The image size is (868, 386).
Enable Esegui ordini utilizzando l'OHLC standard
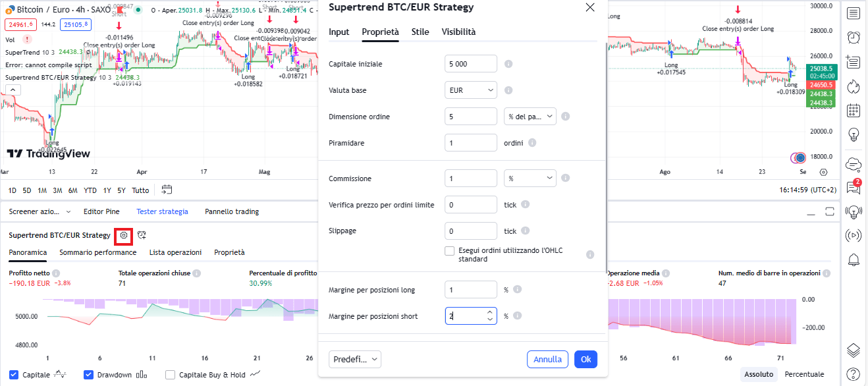(450, 251)
